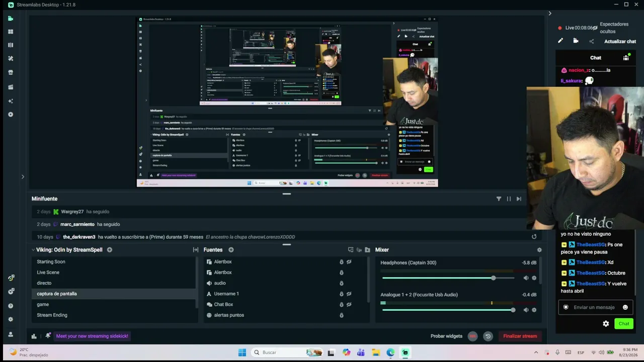644x362 pixels.
Task: Skip the current alert in Minifuente
Action: (x=519, y=199)
